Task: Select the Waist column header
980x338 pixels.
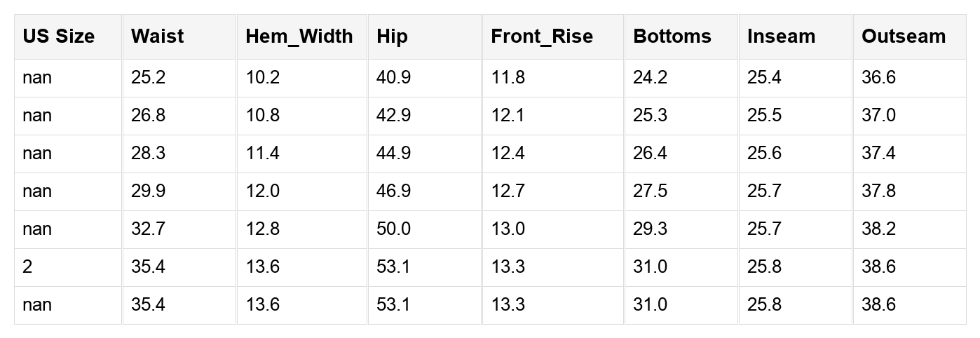Action: coord(179,36)
